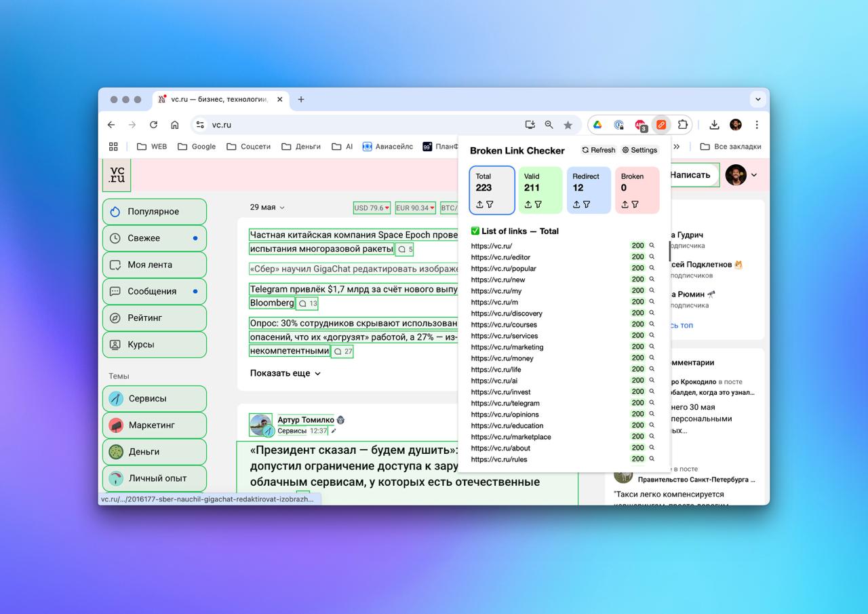Go back with the browser back arrow
Viewport: 868px width, 614px height.
111,125
